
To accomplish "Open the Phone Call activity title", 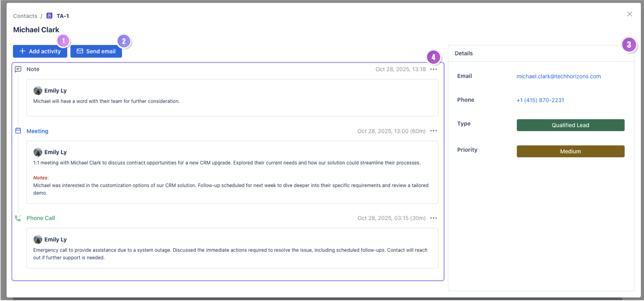I will 41,218.
